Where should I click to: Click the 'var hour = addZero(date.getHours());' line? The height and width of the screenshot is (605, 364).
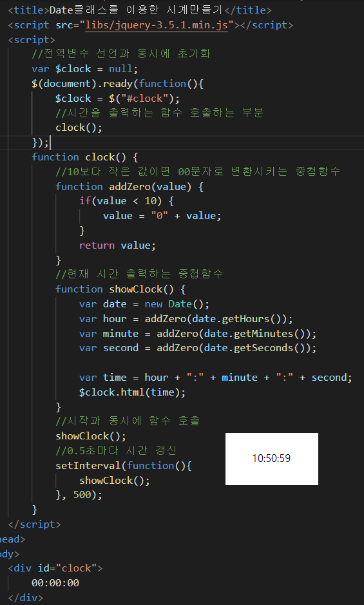pyautogui.click(x=186, y=319)
